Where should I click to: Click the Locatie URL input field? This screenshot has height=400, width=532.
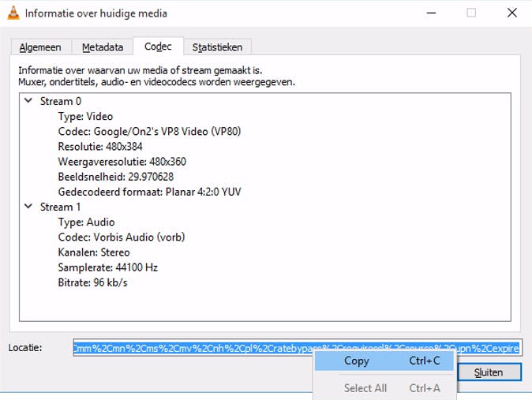point(297,348)
